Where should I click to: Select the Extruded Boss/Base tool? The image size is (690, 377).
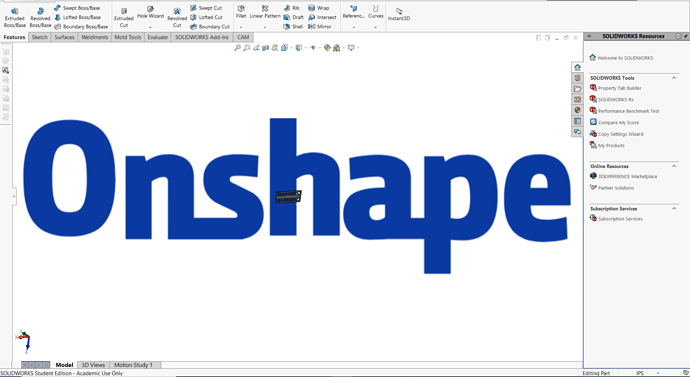pyautogui.click(x=15, y=17)
